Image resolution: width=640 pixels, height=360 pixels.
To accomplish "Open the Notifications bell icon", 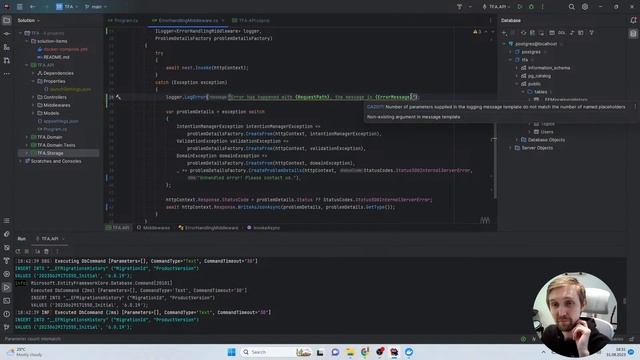I will pos(633,20).
